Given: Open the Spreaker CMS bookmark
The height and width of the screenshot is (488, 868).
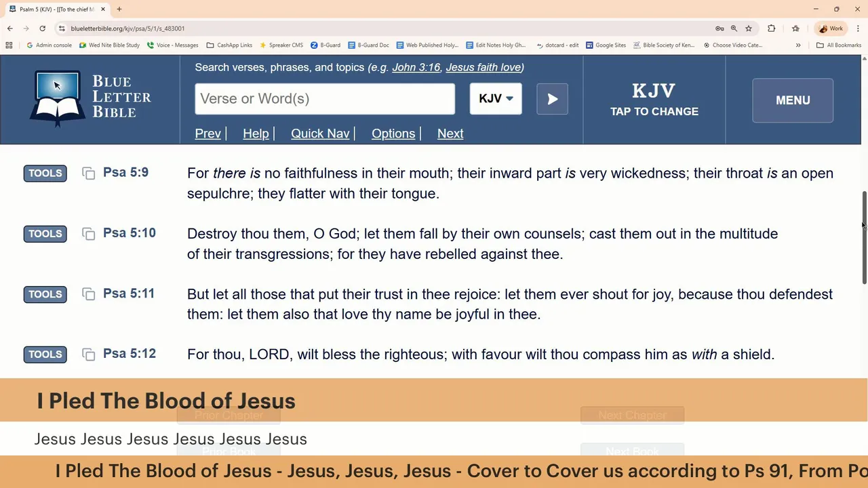Looking at the screenshot, I should [281, 45].
